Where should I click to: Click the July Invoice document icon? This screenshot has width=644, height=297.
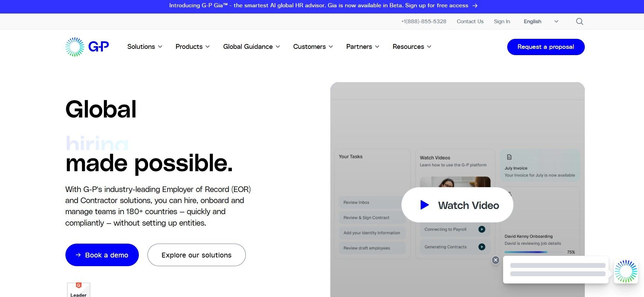point(509,157)
